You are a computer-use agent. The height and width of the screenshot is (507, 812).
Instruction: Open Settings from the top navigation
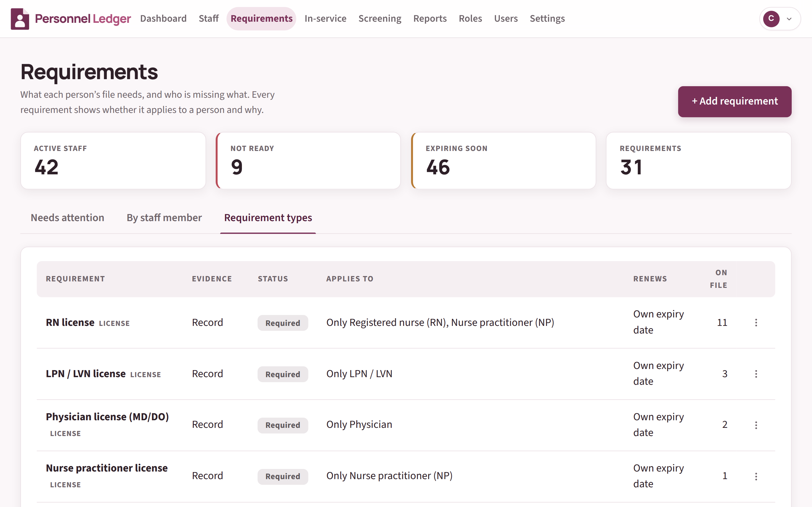pos(547,18)
